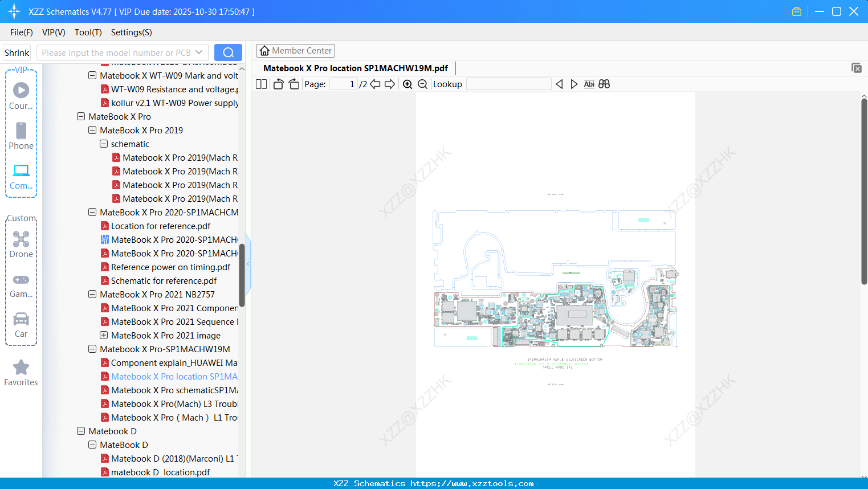Rotate the page counterclockwise
The image size is (868, 489).
point(278,84)
